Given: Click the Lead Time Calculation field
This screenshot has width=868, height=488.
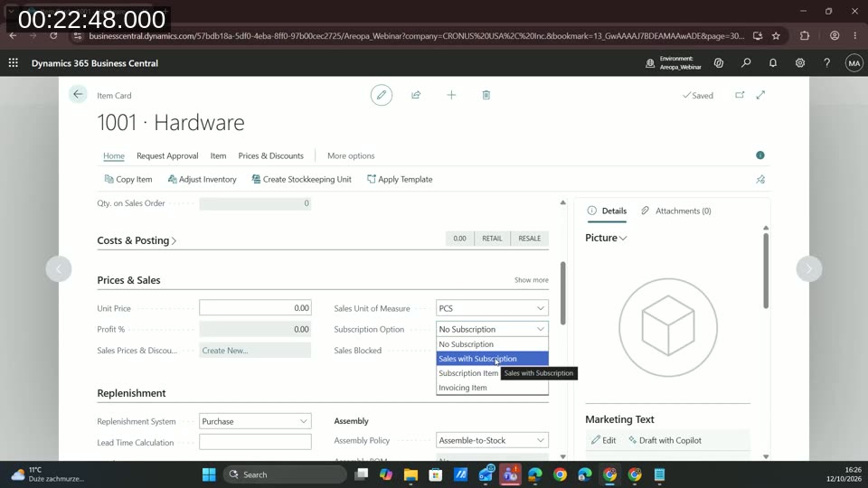Looking at the screenshot, I should [255, 442].
